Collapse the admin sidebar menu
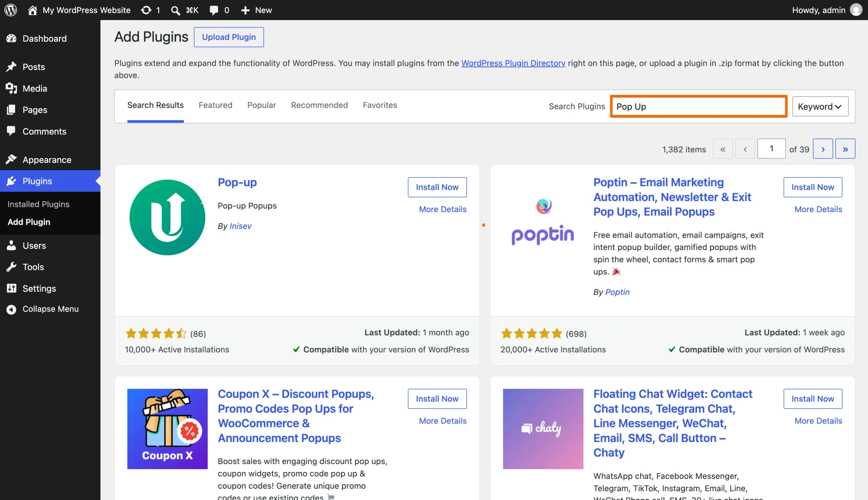Screen dimensions: 868x500 (50, 309)
